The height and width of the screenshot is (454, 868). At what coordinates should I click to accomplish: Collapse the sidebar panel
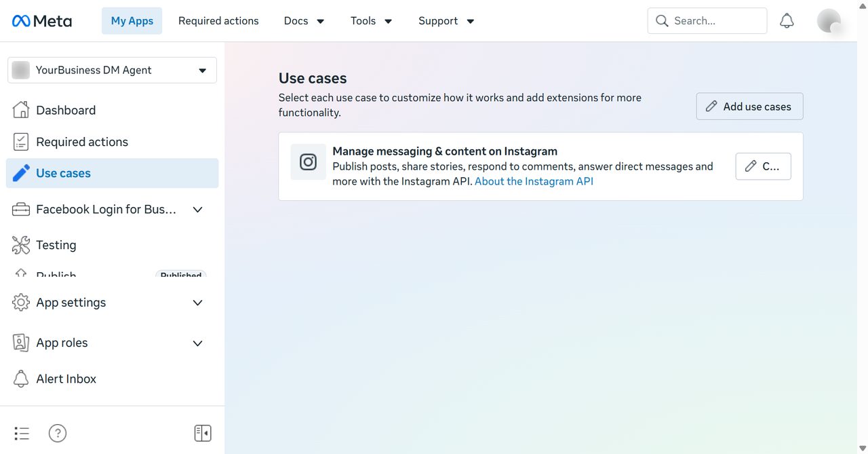pos(203,433)
